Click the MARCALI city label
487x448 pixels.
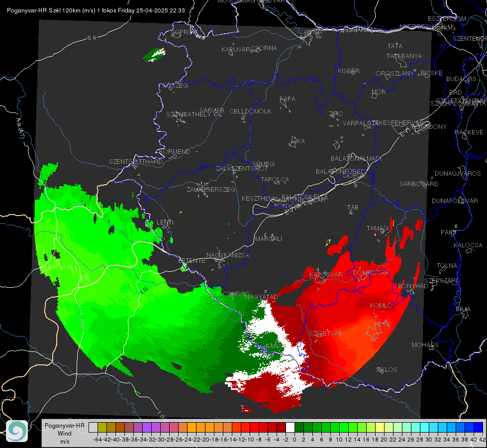tap(269, 239)
